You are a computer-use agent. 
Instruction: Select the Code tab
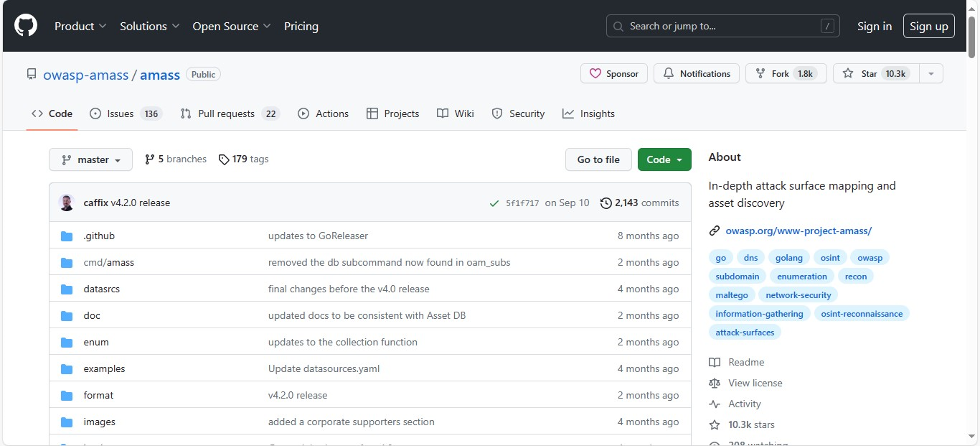52,113
